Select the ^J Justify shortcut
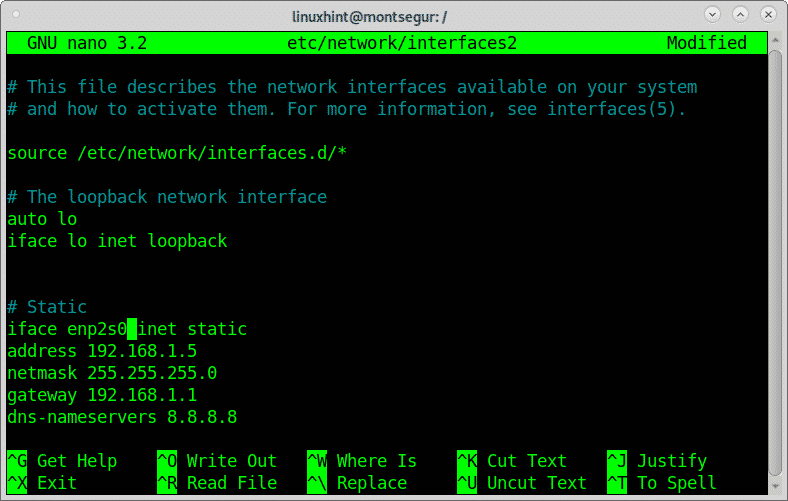The height and width of the screenshot is (501, 788). point(656,461)
